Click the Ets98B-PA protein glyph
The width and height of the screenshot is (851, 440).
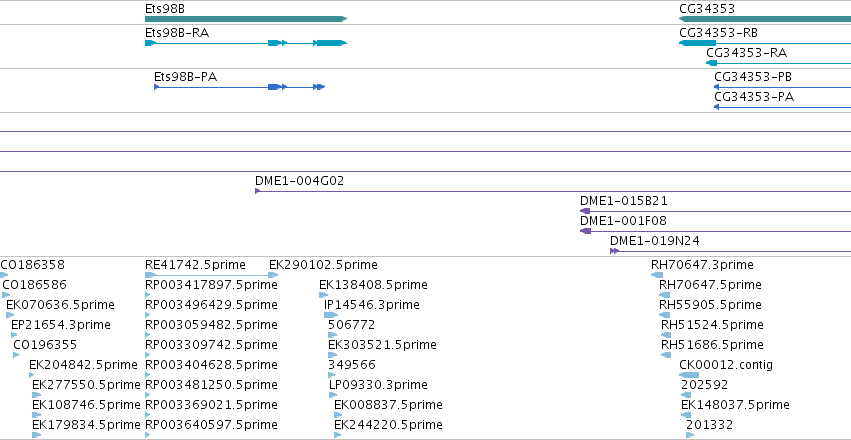click(239, 87)
